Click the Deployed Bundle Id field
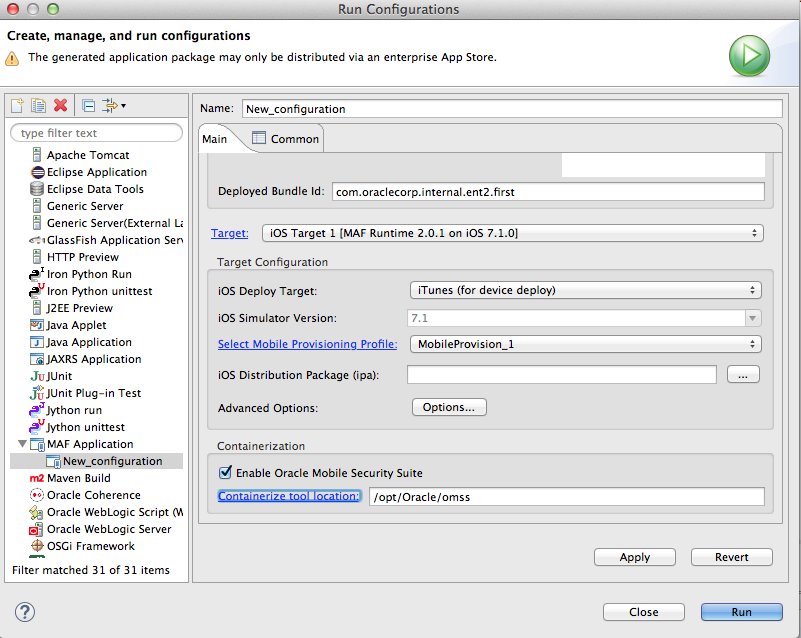 [x=548, y=192]
